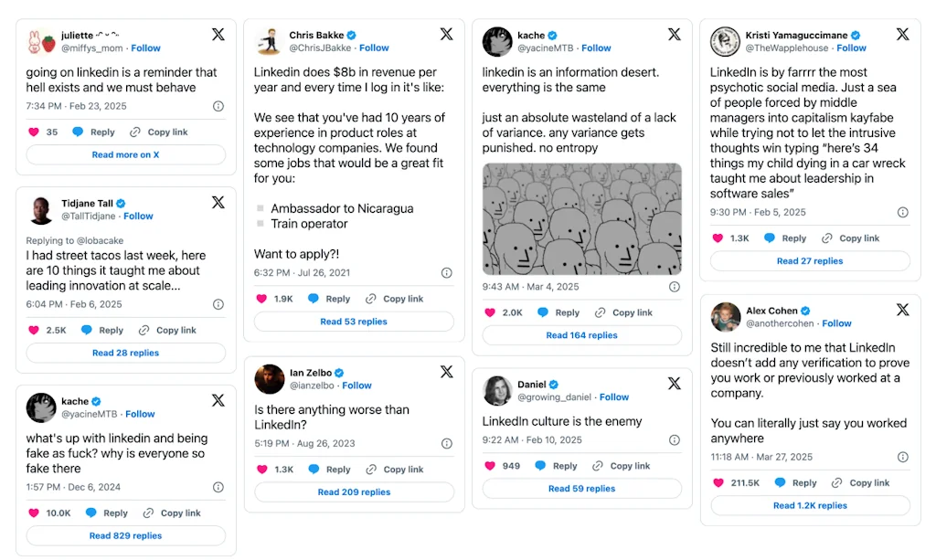Like kache's 'fake as fuck' tweet

tap(34, 512)
